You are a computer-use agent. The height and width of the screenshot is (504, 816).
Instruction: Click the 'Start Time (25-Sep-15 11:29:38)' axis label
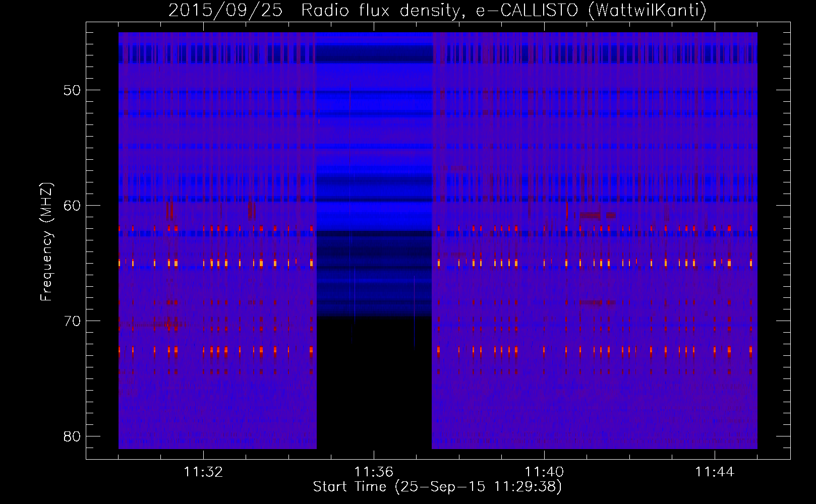(437, 487)
